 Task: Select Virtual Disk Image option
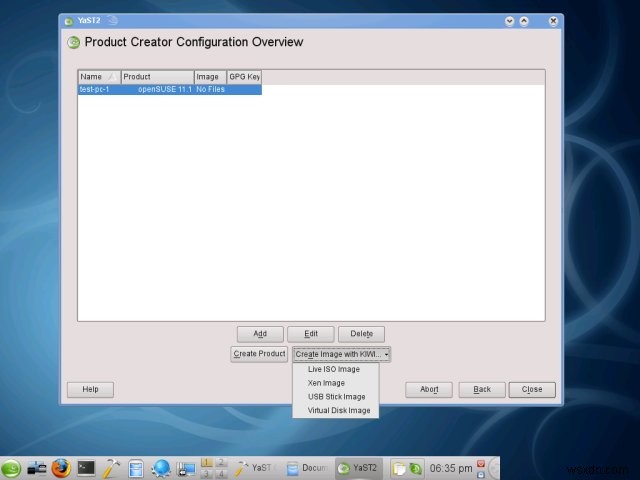point(339,410)
